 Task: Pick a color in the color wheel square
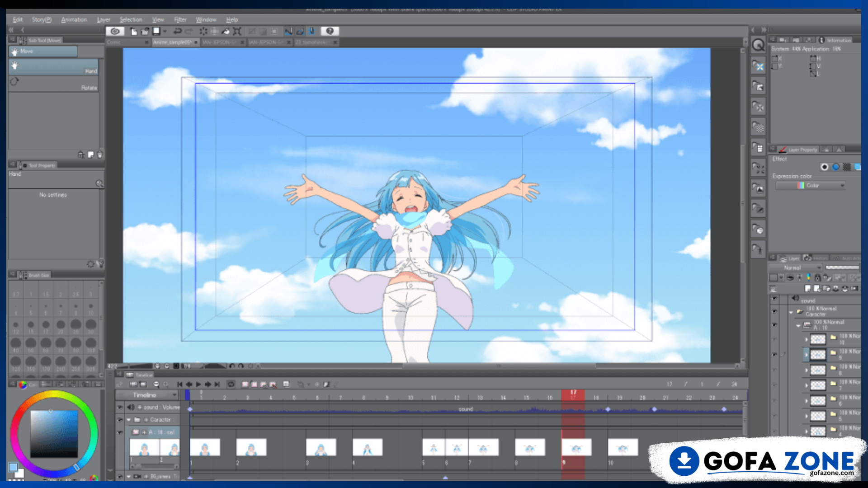pos(54,434)
